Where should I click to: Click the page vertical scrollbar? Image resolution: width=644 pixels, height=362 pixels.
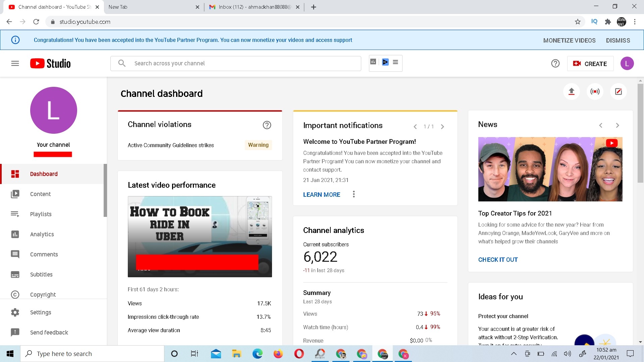click(640, 133)
